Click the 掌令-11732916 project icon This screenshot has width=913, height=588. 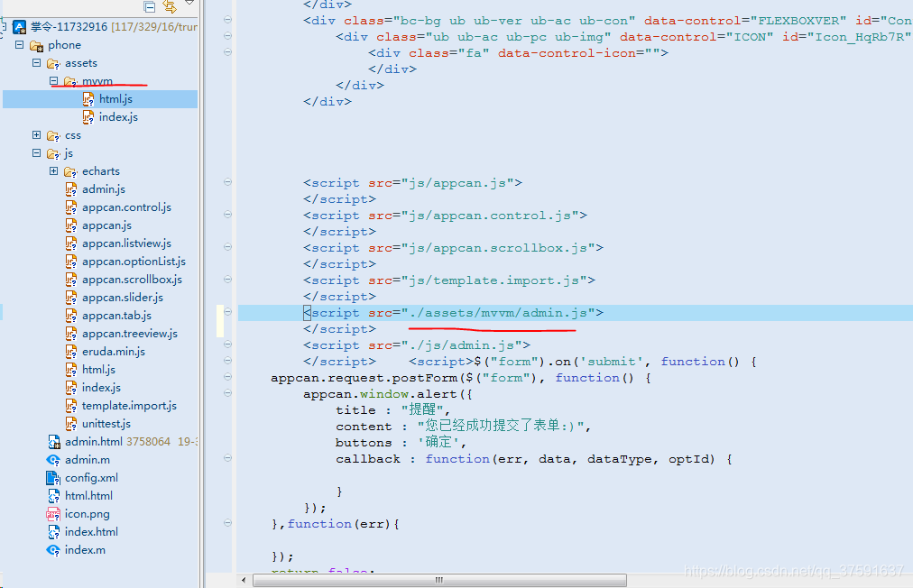(x=19, y=27)
